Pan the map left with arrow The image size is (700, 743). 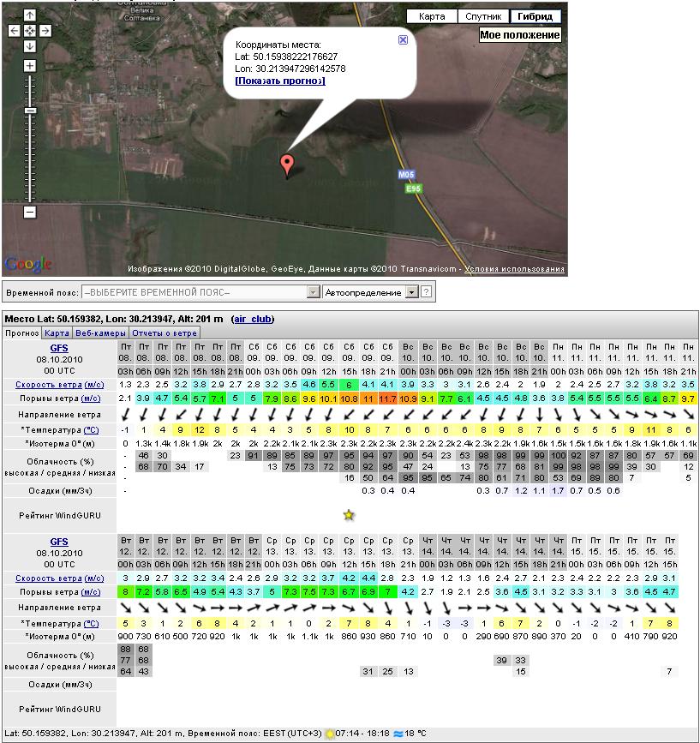point(15,31)
